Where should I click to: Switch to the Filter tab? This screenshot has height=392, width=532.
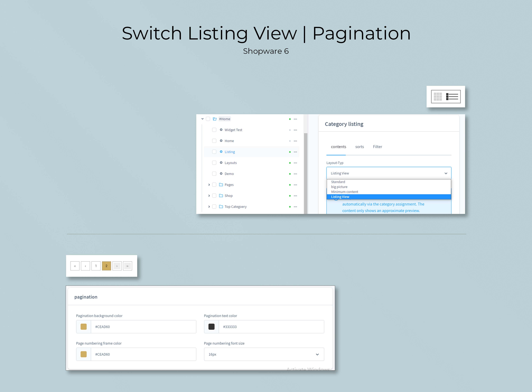[x=378, y=147]
